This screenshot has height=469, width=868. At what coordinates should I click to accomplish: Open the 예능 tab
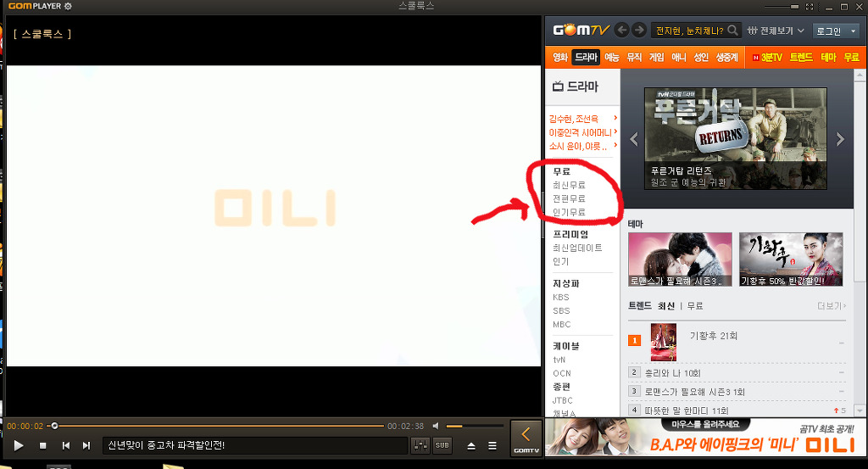click(612, 57)
